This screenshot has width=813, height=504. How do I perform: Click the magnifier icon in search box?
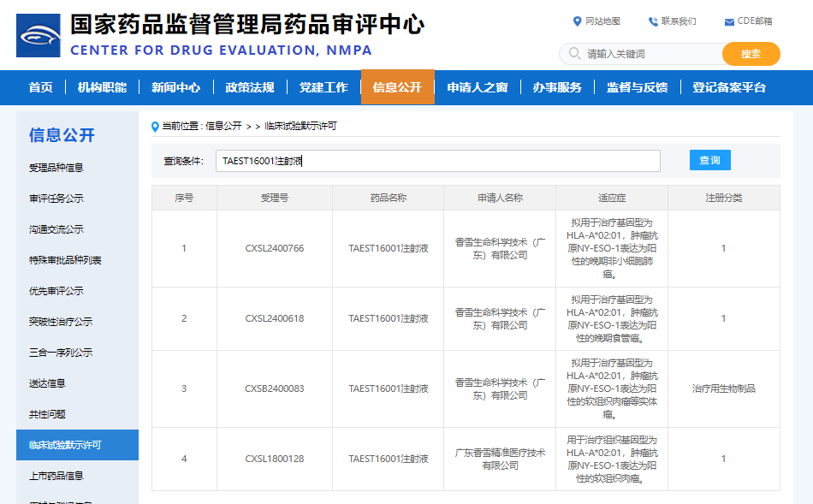[574, 53]
